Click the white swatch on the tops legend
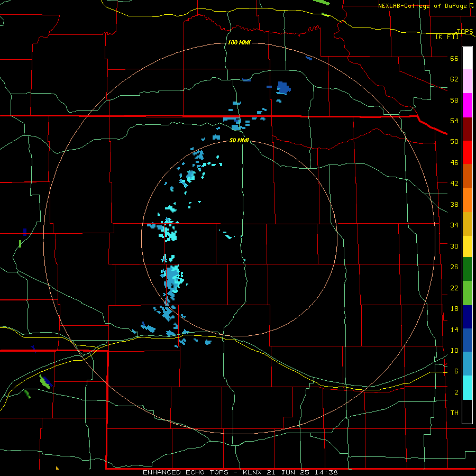Image resolution: width=476 pixels, height=476 pixels. coord(467,58)
